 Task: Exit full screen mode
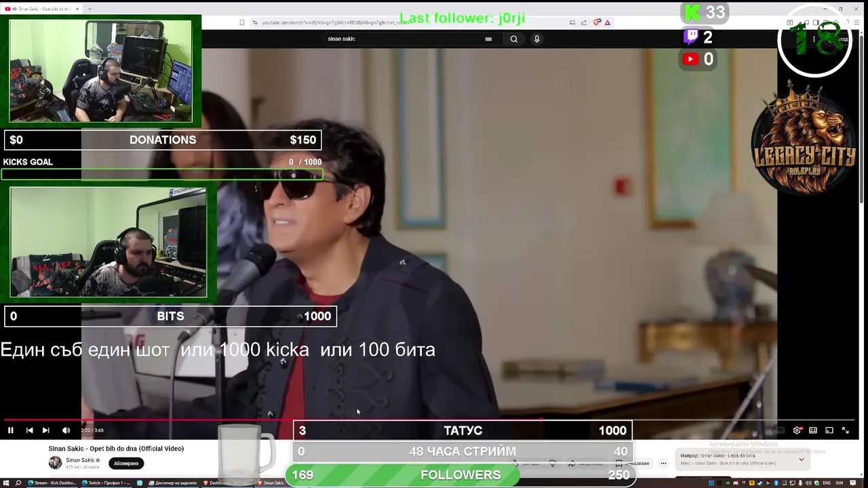(x=846, y=430)
